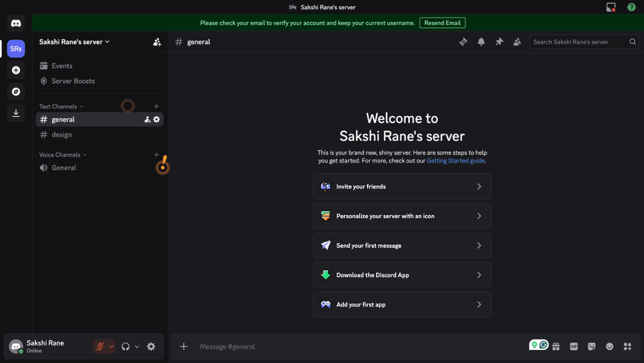
Task: Click the Add a Server plus icon
Action: pos(16,70)
